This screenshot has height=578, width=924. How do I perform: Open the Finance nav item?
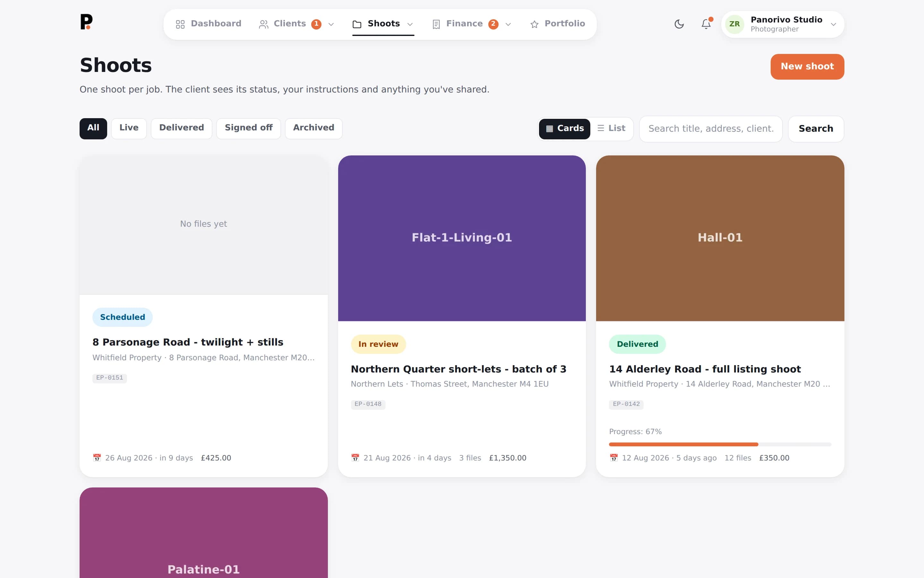point(472,24)
